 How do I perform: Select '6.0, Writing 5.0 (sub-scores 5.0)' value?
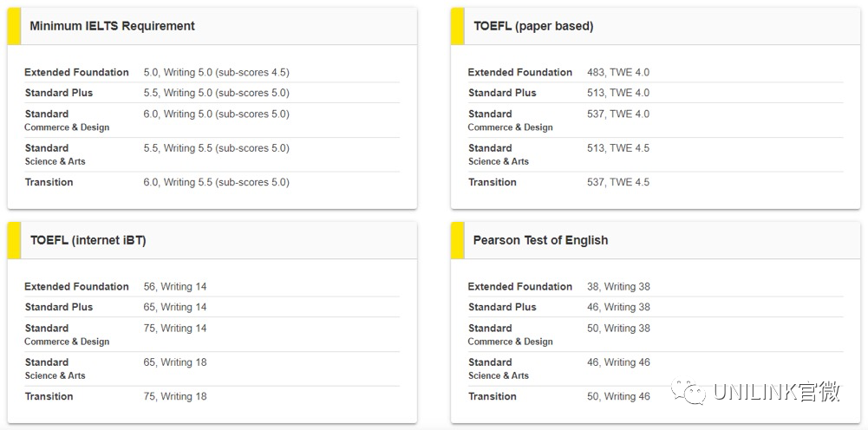217,114
